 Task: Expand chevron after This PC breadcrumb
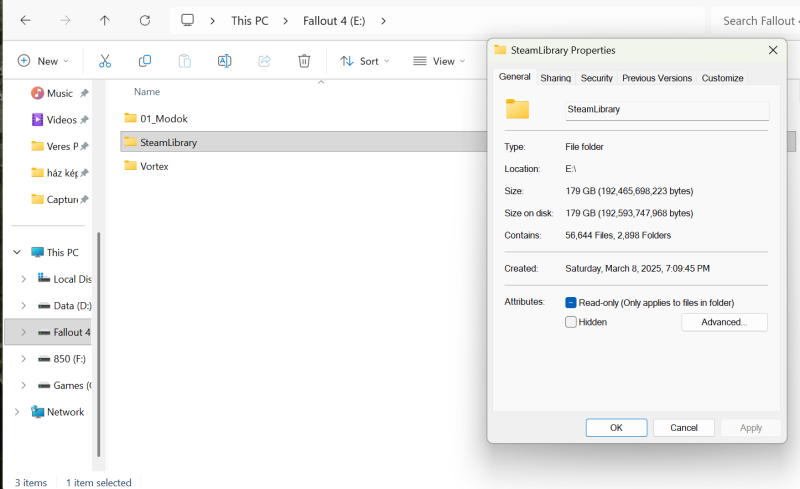[x=286, y=21]
